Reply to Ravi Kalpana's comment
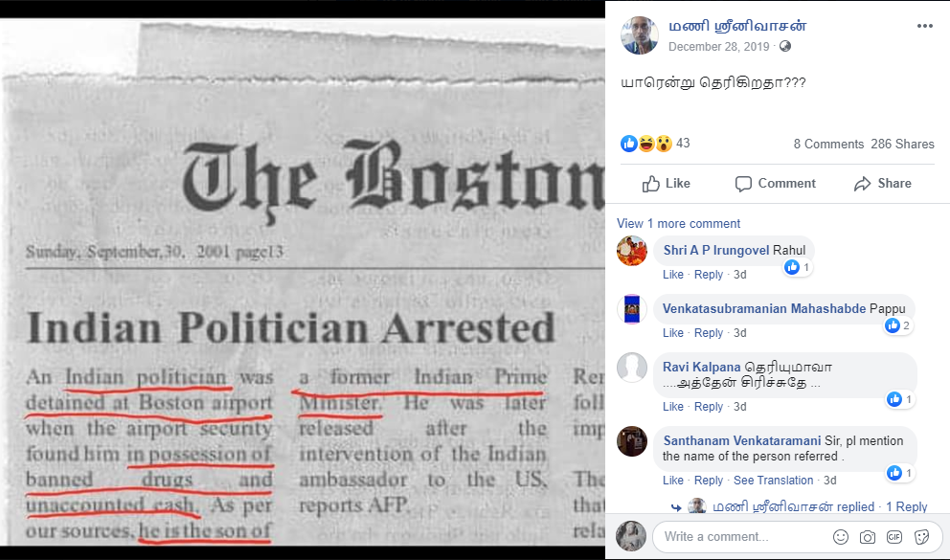This screenshot has width=950, height=560. pos(709,406)
